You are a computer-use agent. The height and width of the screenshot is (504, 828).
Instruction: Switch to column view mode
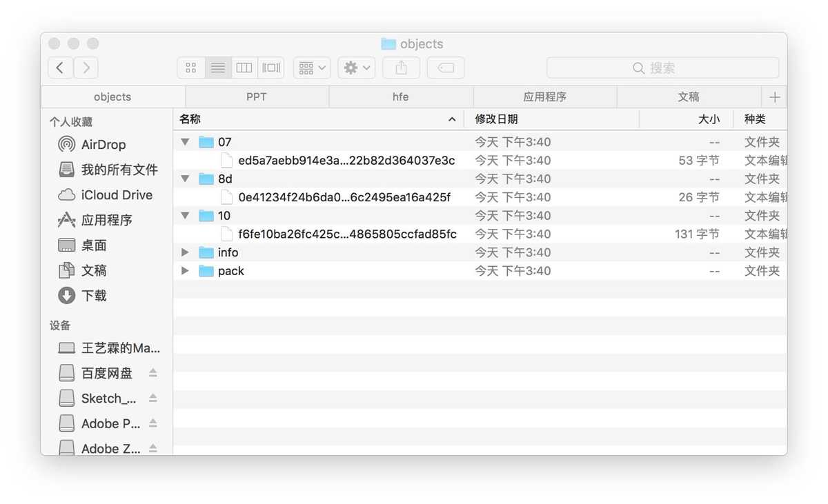244,68
